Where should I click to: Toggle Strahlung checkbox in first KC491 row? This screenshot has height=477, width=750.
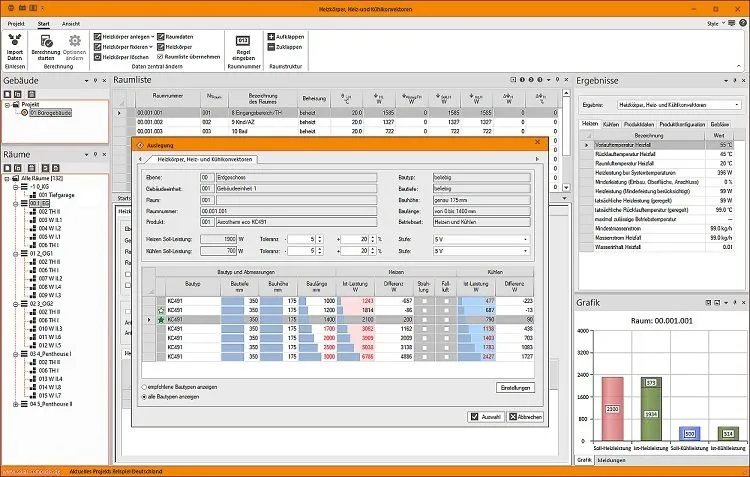[x=424, y=301]
